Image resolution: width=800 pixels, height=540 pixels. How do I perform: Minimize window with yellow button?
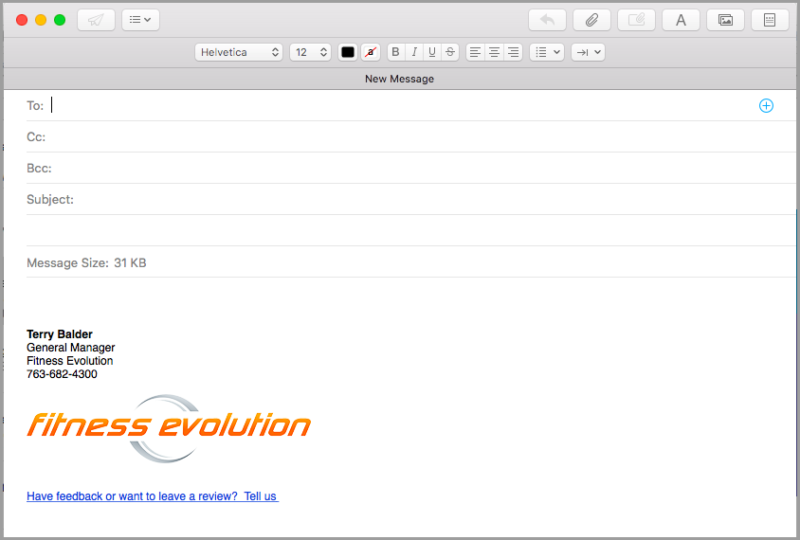(x=41, y=20)
